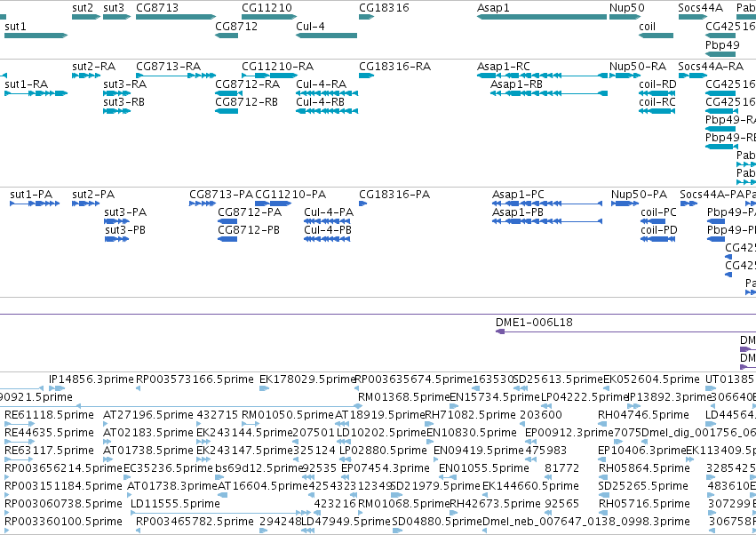Click the sut2-PA protein label
The width and height of the screenshot is (756, 535).
[93, 195]
